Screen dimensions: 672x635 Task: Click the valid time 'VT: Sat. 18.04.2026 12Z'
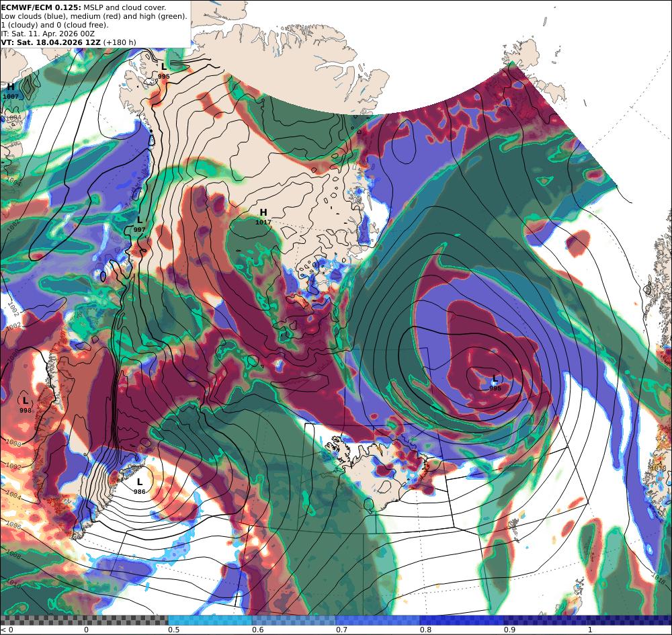pos(50,42)
